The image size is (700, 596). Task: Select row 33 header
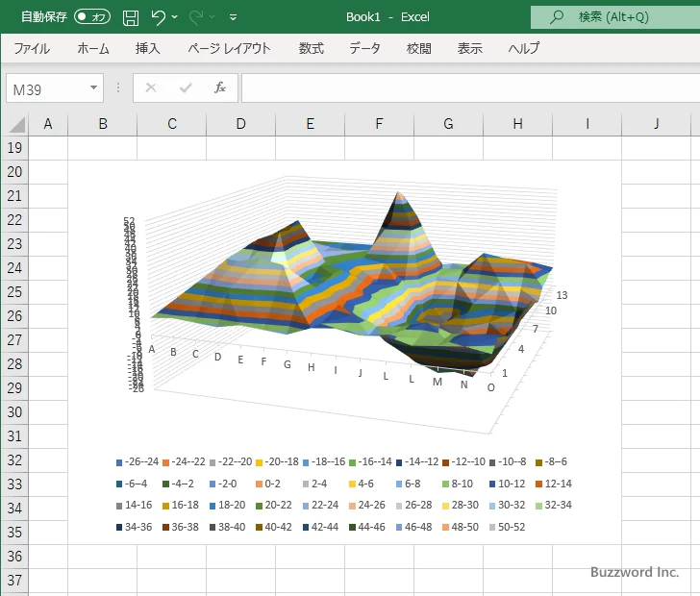(14, 484)
